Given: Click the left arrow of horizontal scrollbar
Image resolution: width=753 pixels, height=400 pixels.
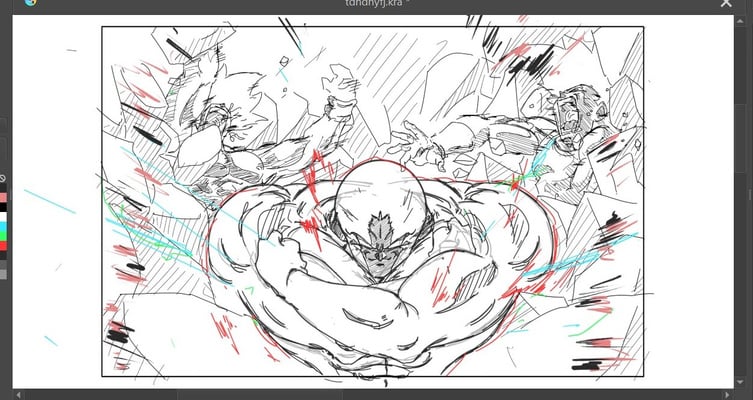Looking at the screenshot, I should coord(18,395).
